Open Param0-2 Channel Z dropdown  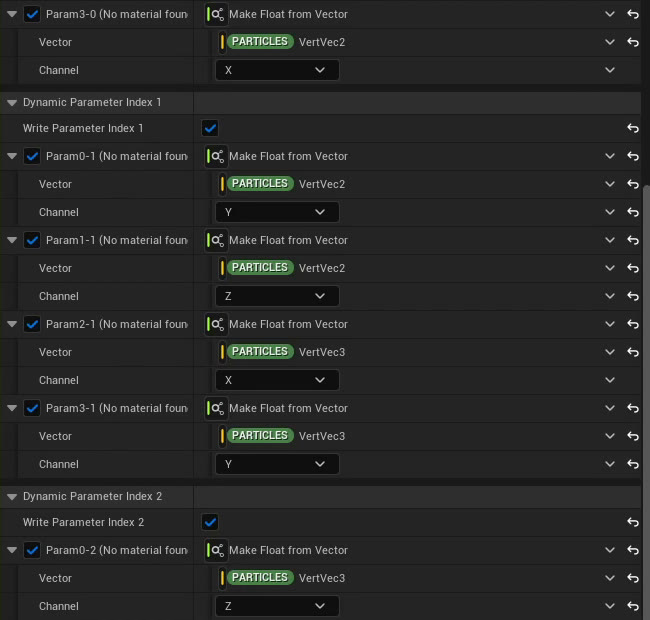[277, 606]
